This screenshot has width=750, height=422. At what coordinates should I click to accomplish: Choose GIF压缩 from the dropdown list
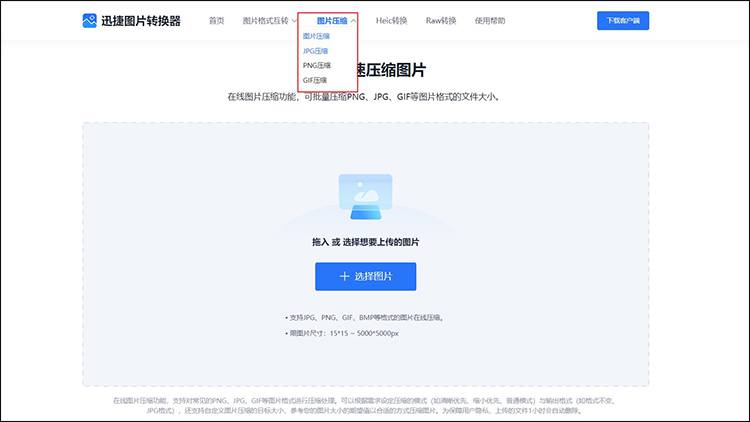tap(315, 79)
